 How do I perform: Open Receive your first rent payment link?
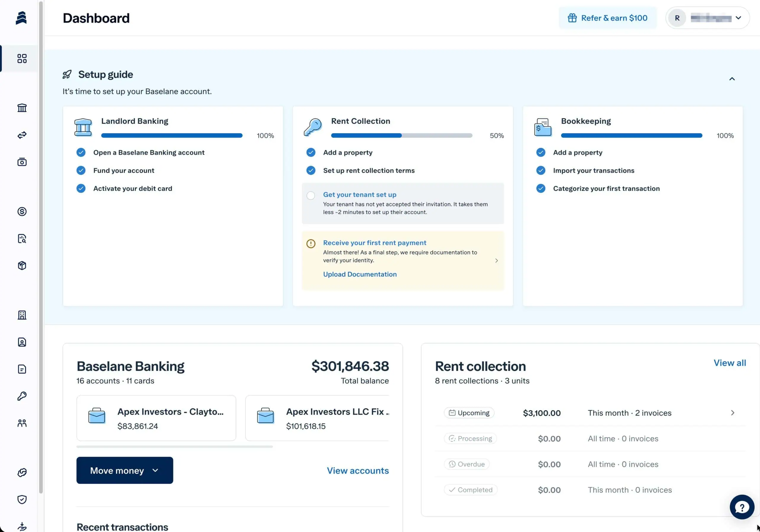click(x=375, y=243)
